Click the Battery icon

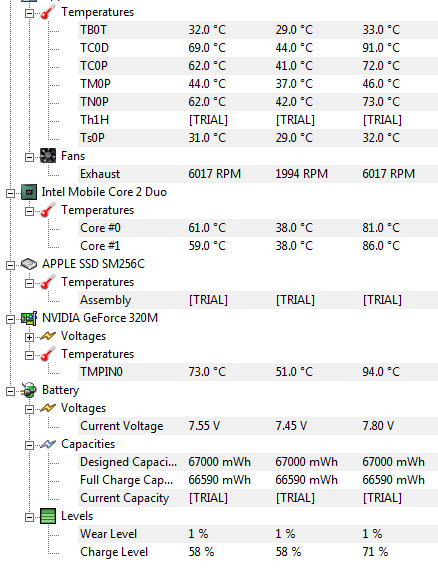[x=29, y=390]
